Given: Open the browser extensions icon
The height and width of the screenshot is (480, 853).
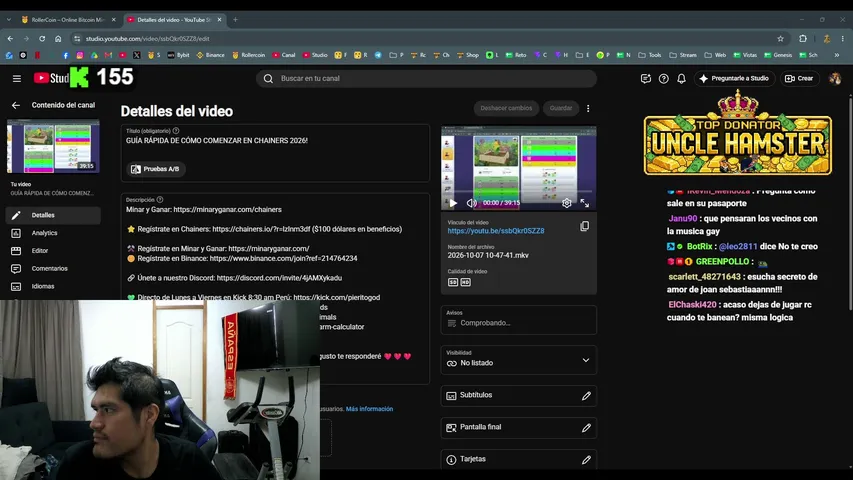Looking at the screenshot, I should pos(803,39).
